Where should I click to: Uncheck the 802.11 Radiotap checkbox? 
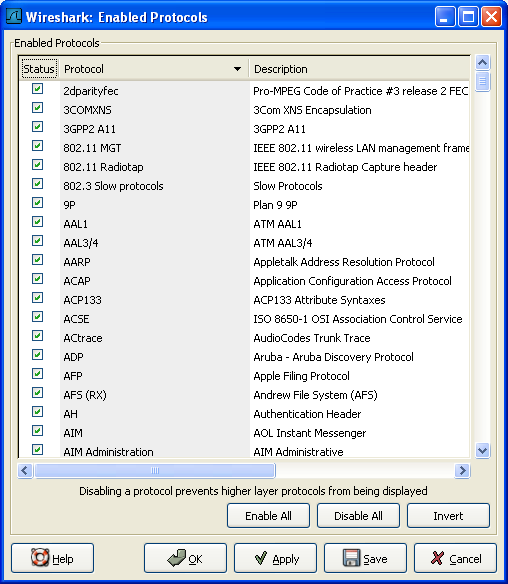coord(37,165)
